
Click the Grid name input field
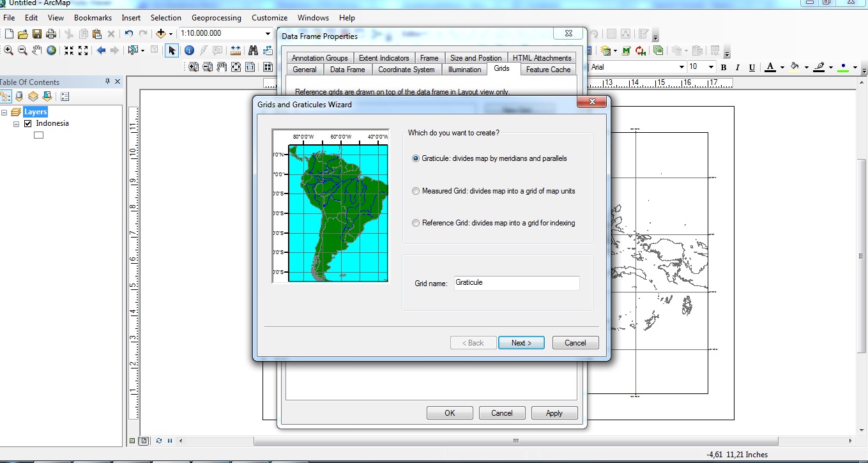(517, 283)
